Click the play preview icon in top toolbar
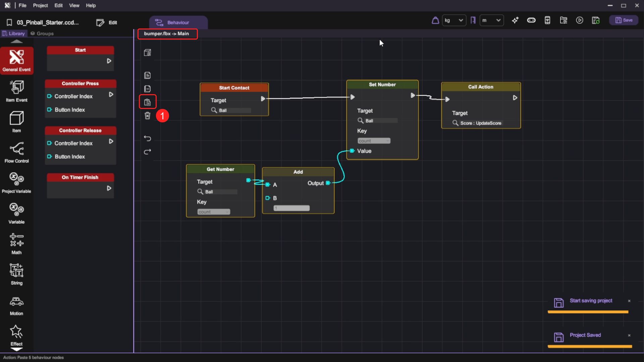The width and height of the screenshot is (644, 362). click(580, 20)
